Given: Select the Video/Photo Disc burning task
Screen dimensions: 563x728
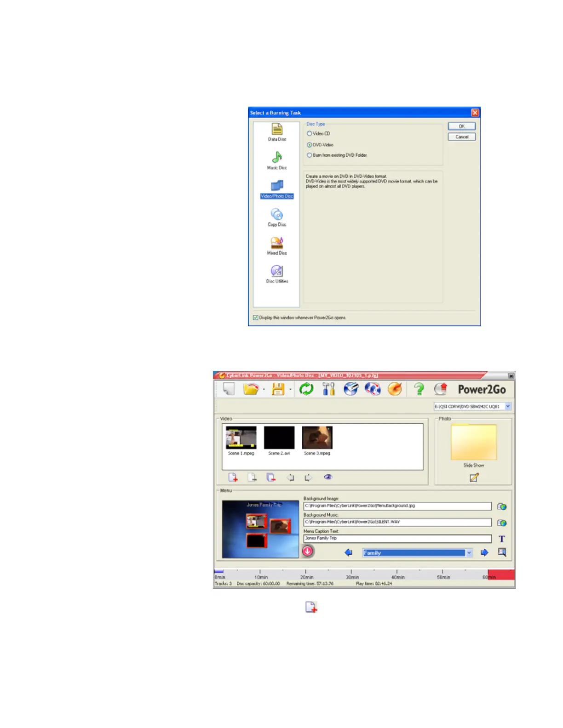Looking at the screenshot, I should point(277,189).
